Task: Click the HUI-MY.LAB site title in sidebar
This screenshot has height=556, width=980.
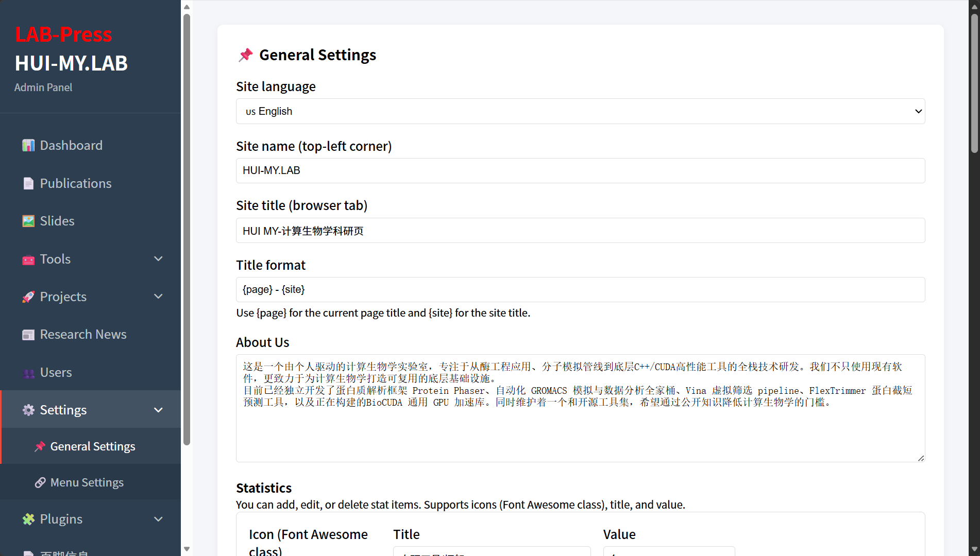Action: tap(71, 63)
